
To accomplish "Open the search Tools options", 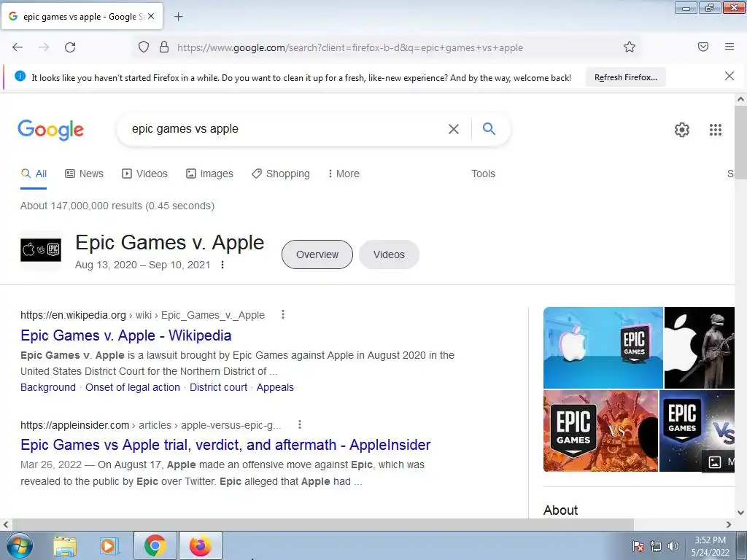I will tap(483, 174).
